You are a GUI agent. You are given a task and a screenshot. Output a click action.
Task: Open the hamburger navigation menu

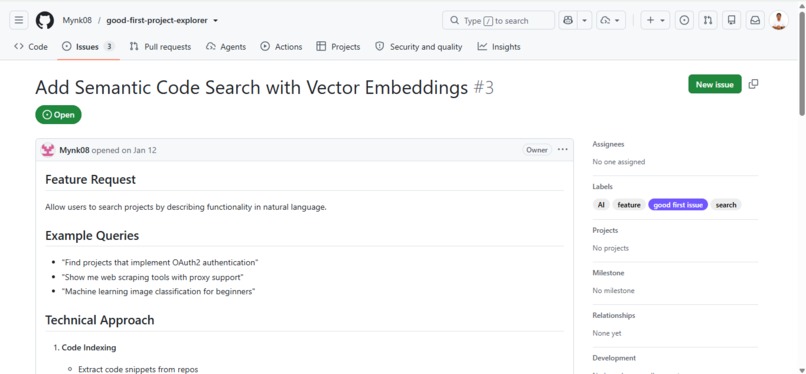[x=19, y=21]
